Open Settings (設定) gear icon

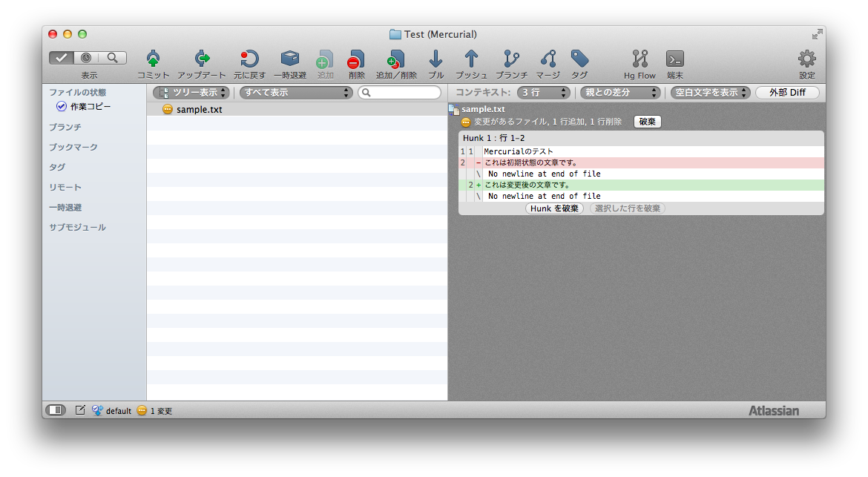coord(806,59)
